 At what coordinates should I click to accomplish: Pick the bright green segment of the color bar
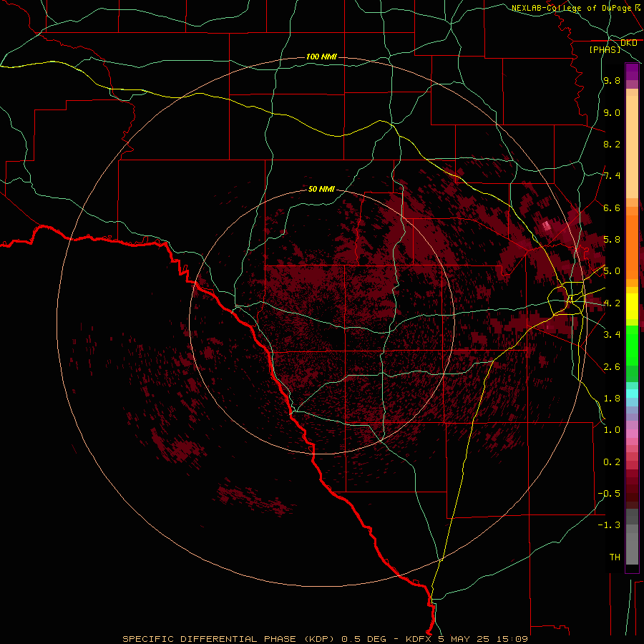coord(632,345)
